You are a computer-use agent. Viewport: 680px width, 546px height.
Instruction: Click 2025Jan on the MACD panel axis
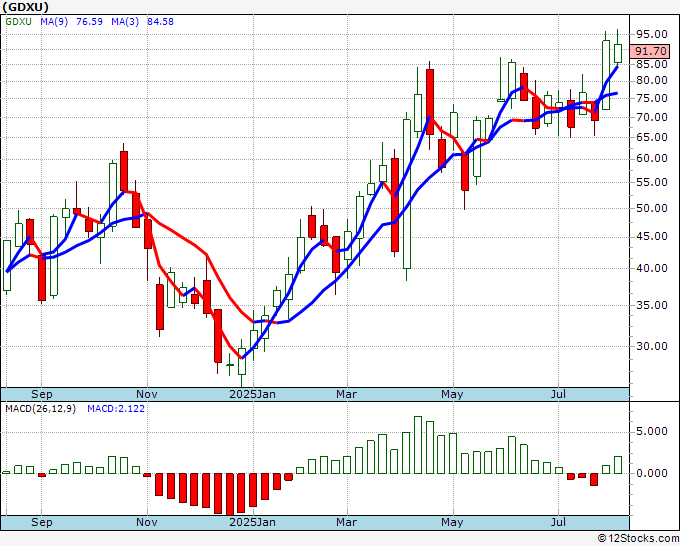coord(252,522)
